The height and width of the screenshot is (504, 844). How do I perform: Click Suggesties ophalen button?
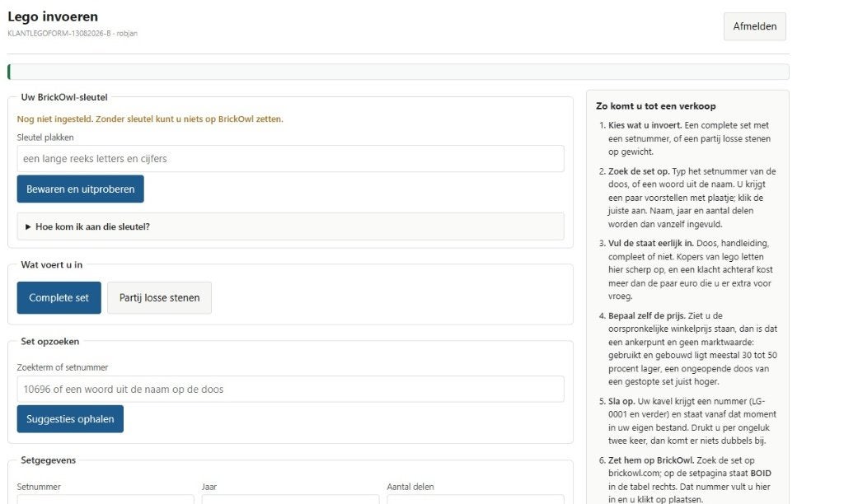point(70,419)
